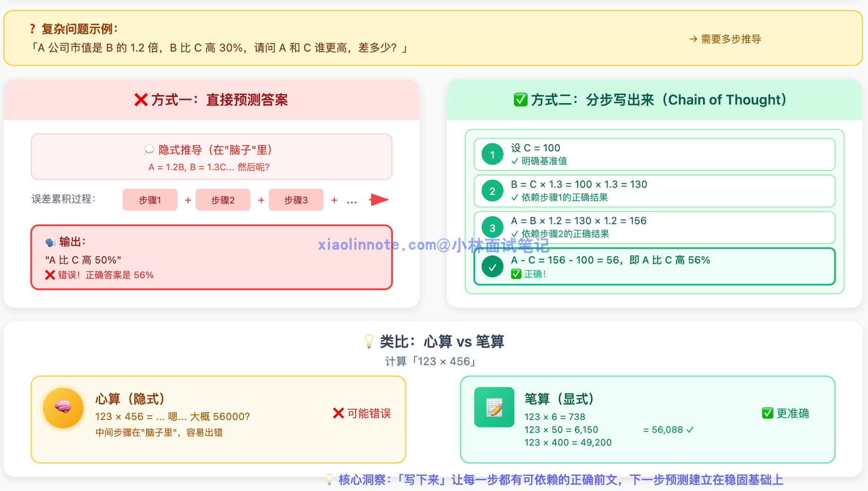Click the red X beside 可能错误

pyautogui.click(x=338, y=413)
